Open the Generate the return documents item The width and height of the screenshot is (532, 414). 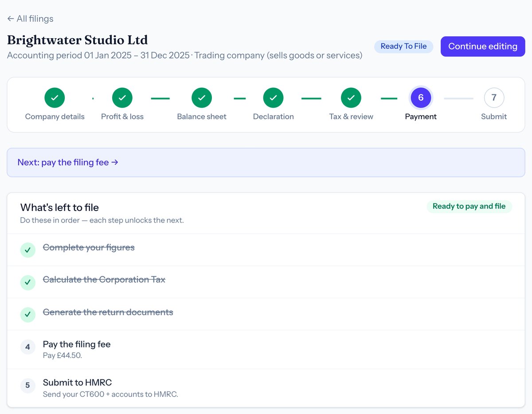pos(266,314)
